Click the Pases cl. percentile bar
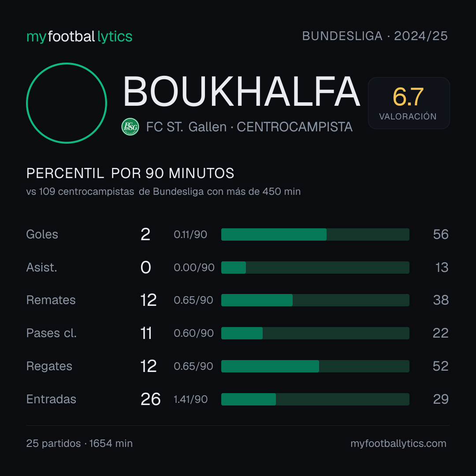476x476 pixels. click(315, 333)
